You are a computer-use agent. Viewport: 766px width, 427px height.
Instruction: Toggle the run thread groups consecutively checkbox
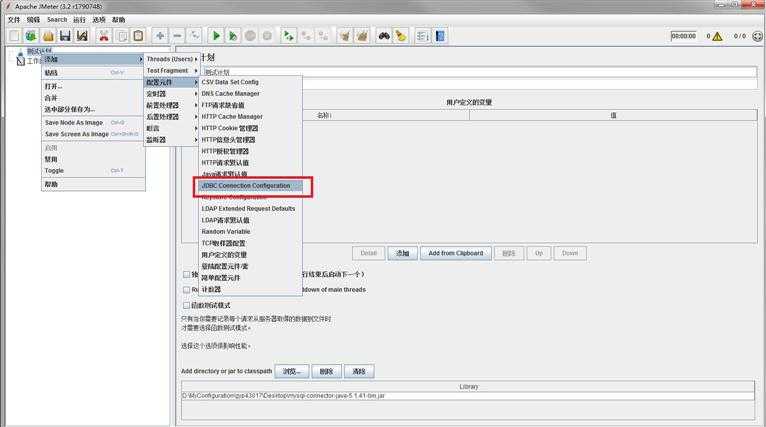tap(186, 274)
